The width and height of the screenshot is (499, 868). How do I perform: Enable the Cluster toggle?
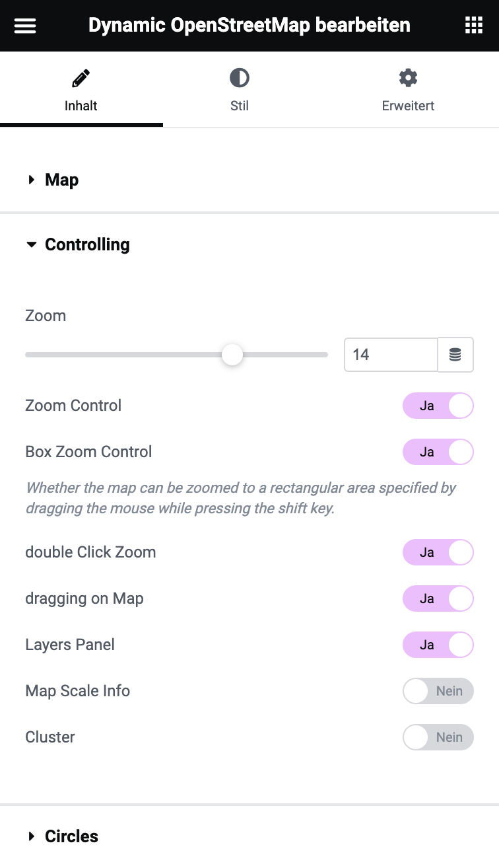tap(438, 737)
